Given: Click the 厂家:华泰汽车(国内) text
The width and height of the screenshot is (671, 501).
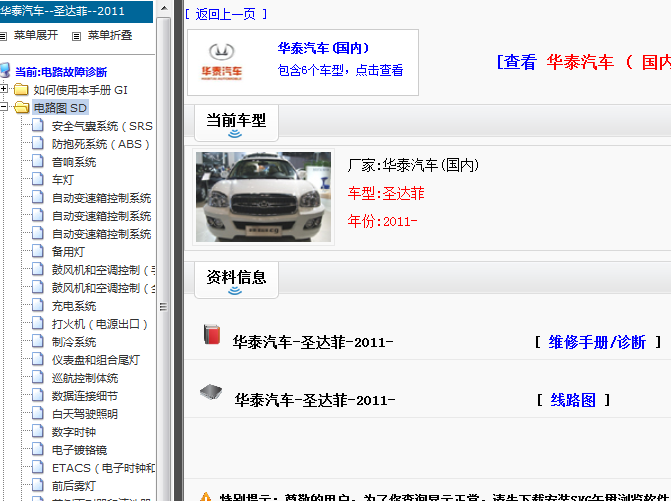Looking at the screenshot, I should pyautogui.click(x=413, y=165).
